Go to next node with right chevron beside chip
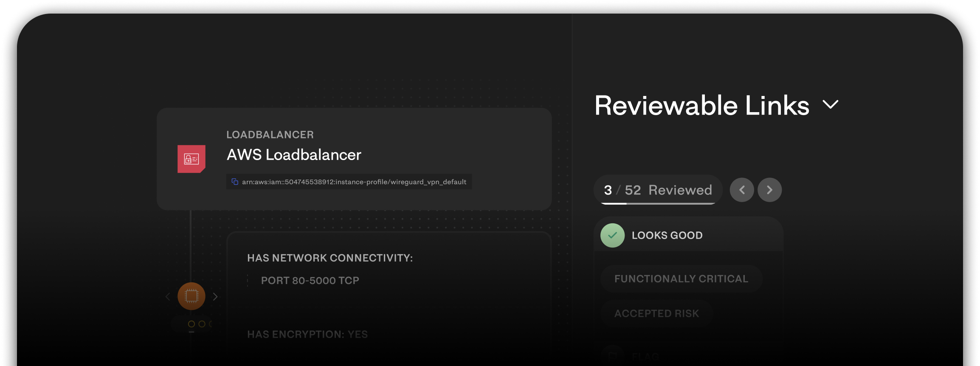Image resolution: width=980 pixels, height=366 pixels. 215,296
